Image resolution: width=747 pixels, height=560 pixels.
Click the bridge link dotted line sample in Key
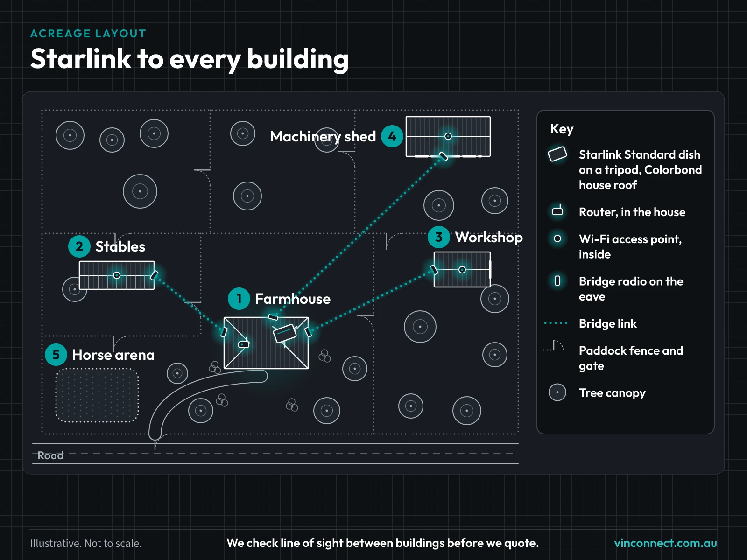[556, 323]
